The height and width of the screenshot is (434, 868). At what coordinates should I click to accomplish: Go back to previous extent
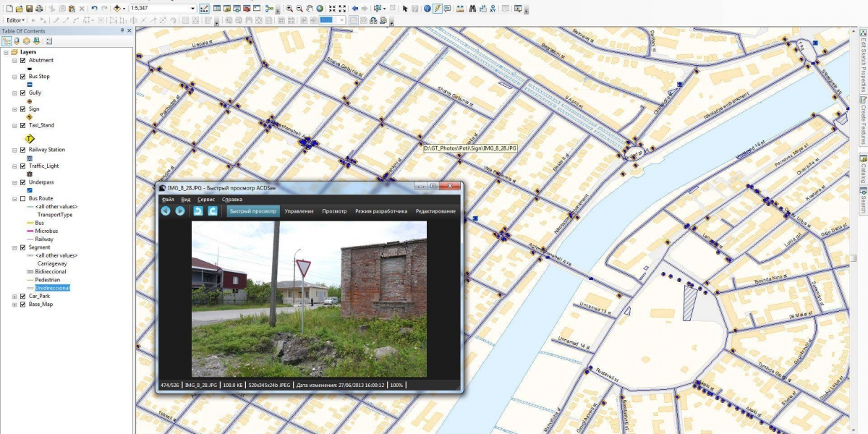pyautogui.click(x=354, y=8)
